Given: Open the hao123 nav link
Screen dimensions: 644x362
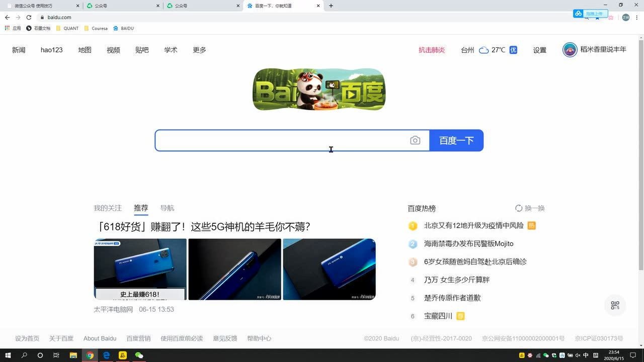Looking at the screenshot, I should pyautogui.click(x=52, y=50).
